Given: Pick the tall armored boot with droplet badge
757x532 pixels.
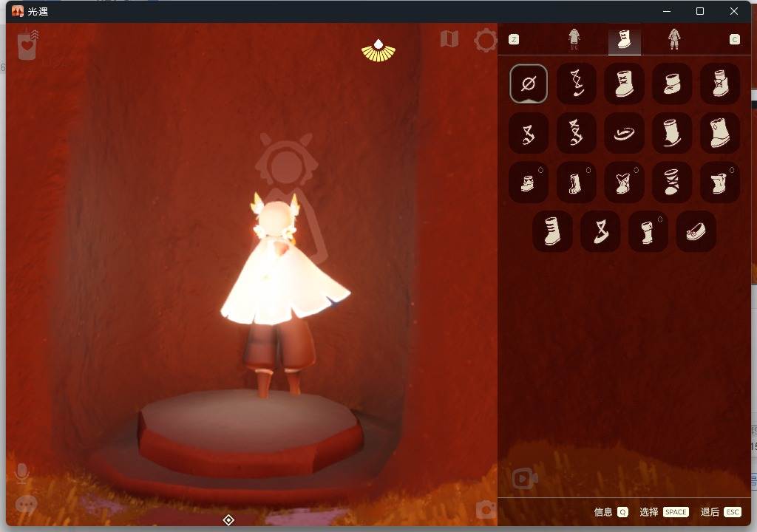Looking at the screenshot, I should 576,182.
